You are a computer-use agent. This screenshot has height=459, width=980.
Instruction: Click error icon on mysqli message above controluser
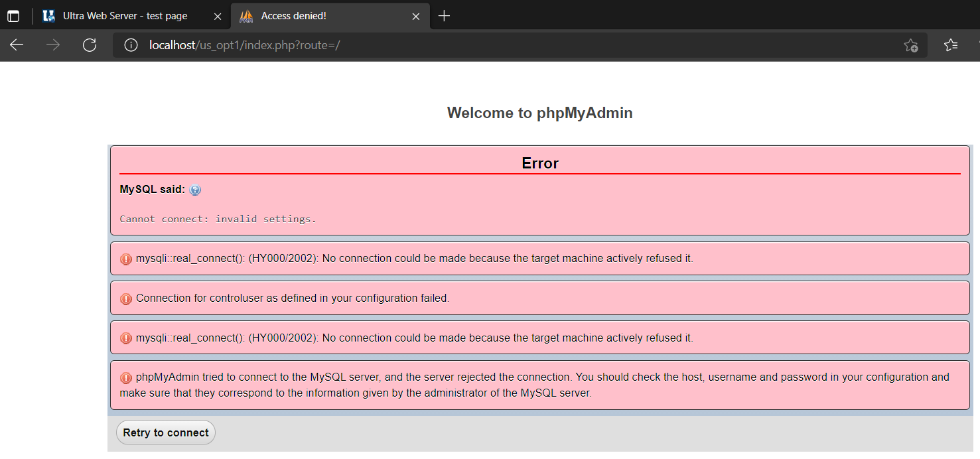(x=126, y=259)
